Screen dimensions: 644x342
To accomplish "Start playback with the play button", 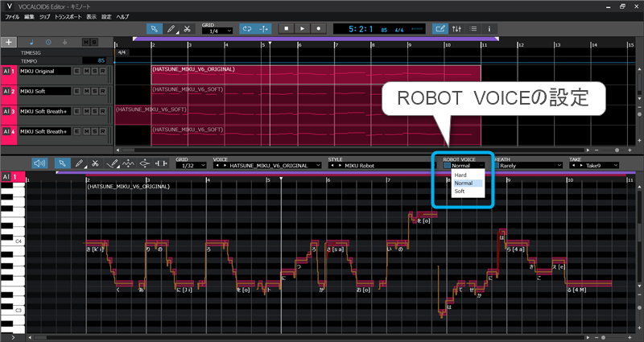I will [x=303, y=29].
